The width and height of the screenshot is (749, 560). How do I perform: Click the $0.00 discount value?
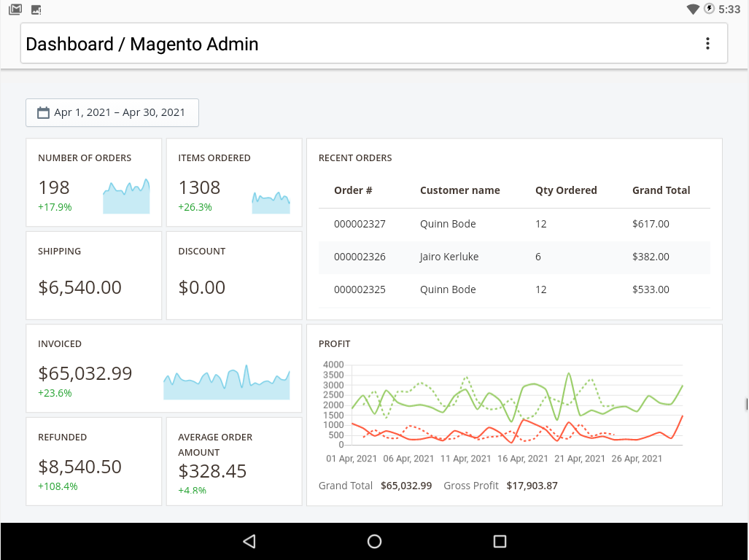click(x=201, y=287)
